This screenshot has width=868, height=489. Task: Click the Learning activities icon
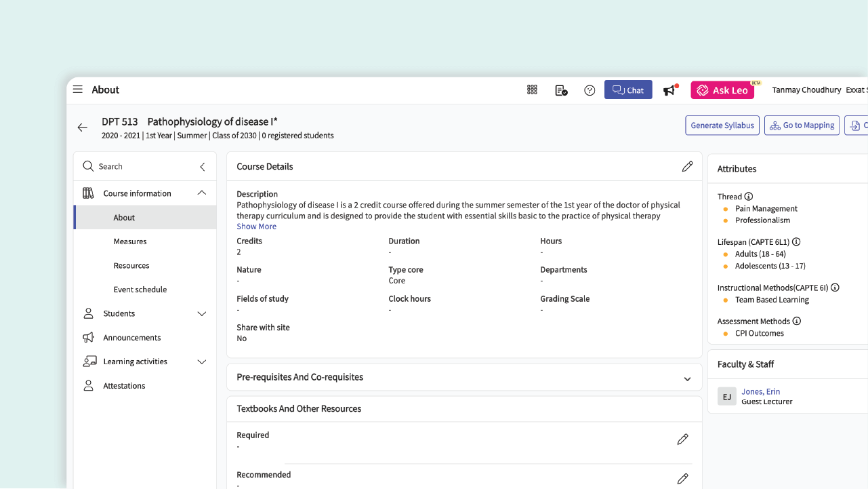pyautogui.click(x=89, y=361)
